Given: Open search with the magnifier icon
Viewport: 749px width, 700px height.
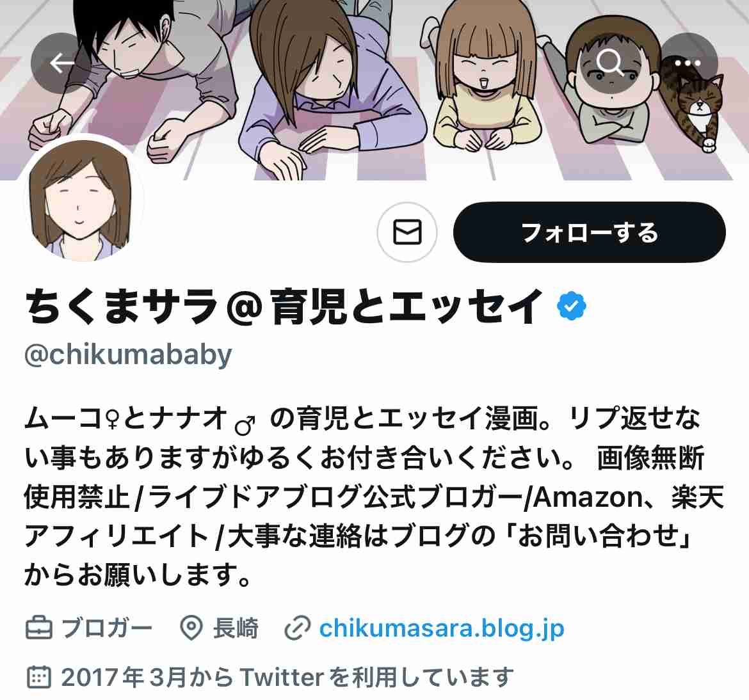Looking at the screenshot, I should 609,63.
